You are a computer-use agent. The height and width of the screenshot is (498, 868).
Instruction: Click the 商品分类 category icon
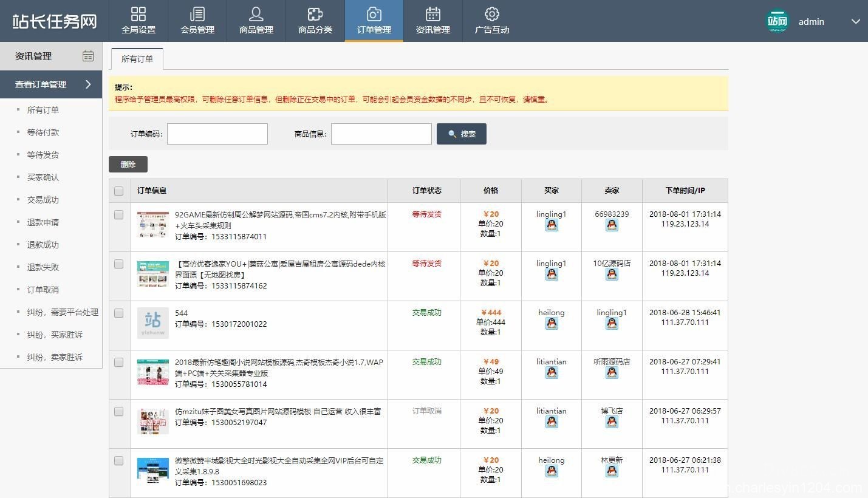click(315, 13)
